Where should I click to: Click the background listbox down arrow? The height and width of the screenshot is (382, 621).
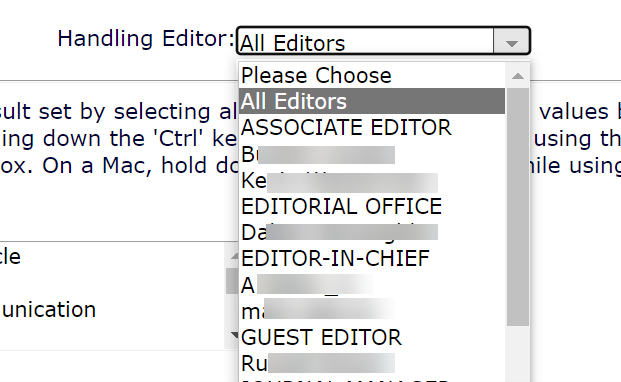pyautogui.click(x=233, y=335)
